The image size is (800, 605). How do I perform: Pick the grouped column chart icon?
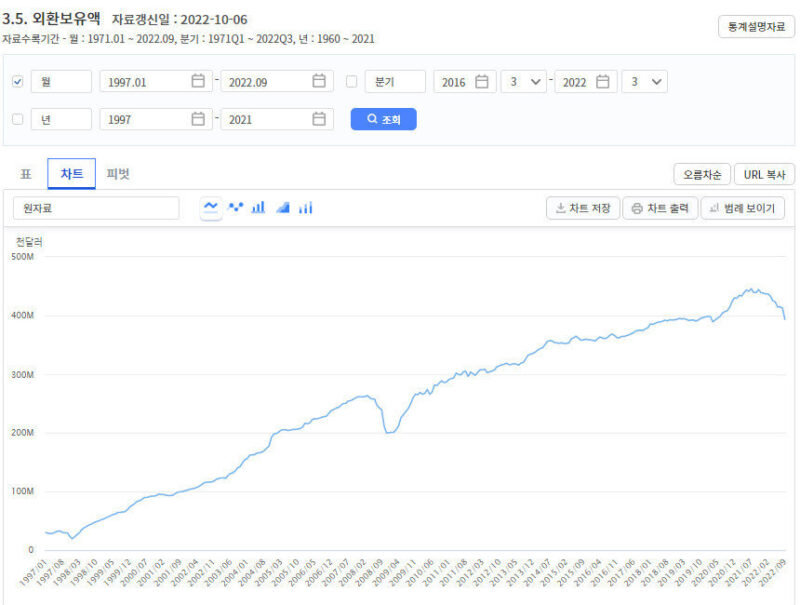[305, 207]
